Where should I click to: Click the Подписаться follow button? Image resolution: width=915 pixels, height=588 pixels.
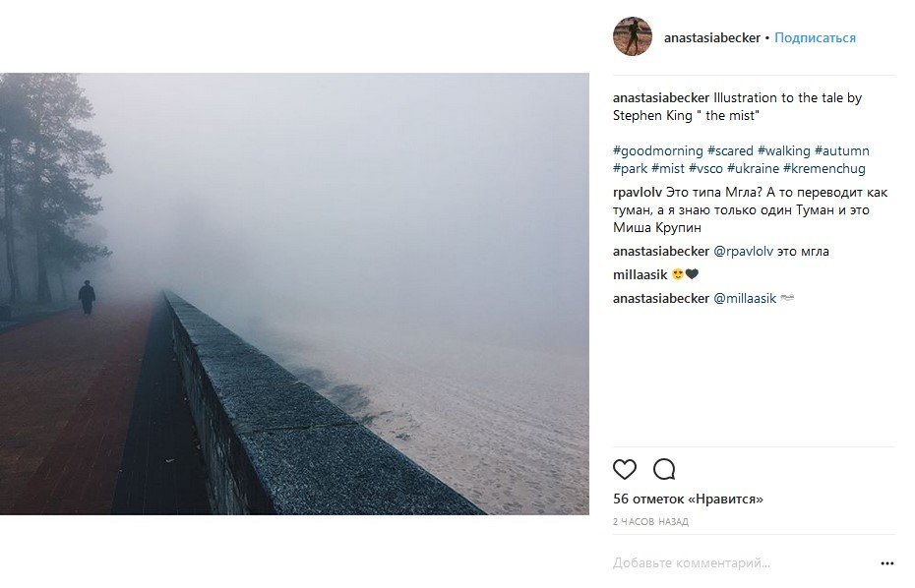point(815,38)
